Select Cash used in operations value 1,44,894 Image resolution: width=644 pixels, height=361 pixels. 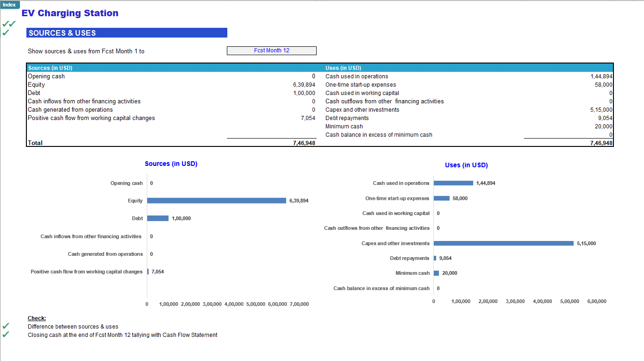coord(601,76)
